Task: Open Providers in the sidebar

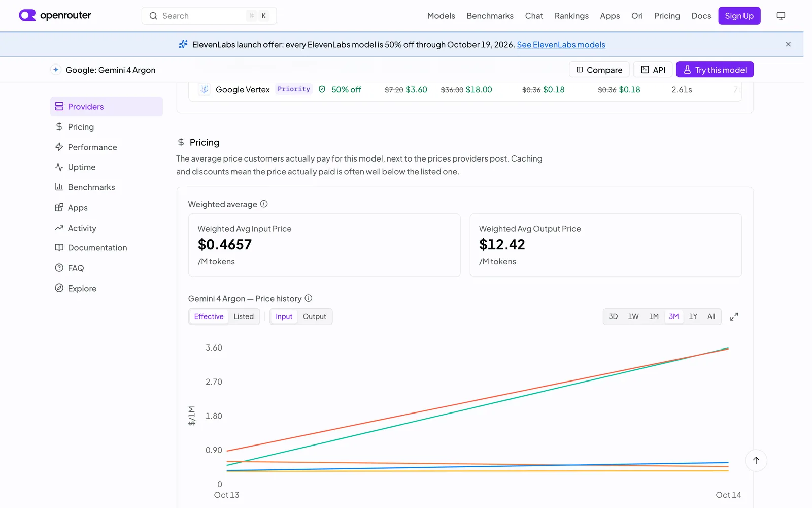Action: click(107, 107)
